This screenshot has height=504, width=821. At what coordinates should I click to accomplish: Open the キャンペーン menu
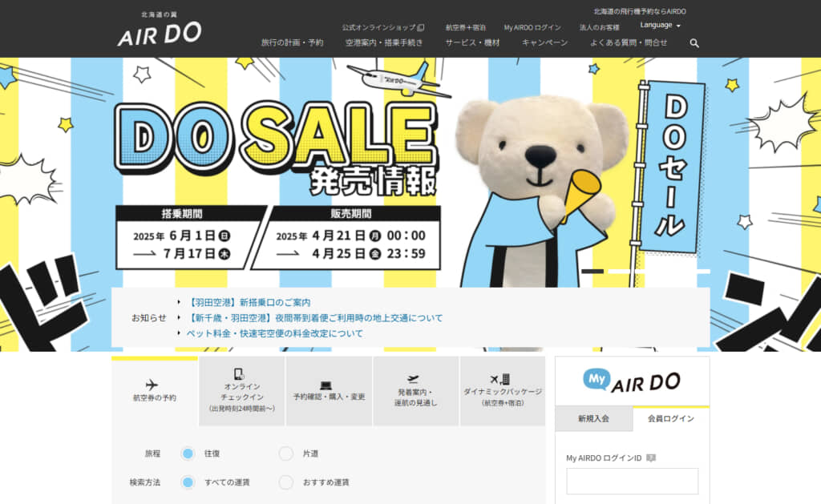544,43
